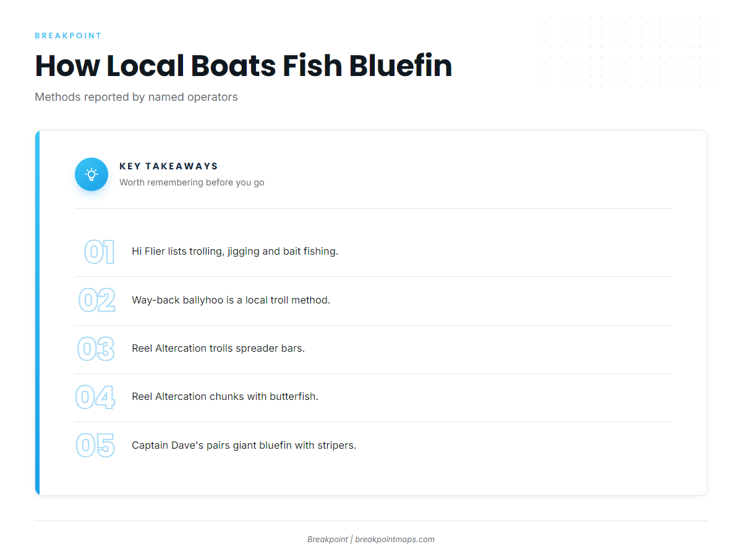The image size is (742, 560).
Task: Click the outlined number 05
Action: pos(96,445)
